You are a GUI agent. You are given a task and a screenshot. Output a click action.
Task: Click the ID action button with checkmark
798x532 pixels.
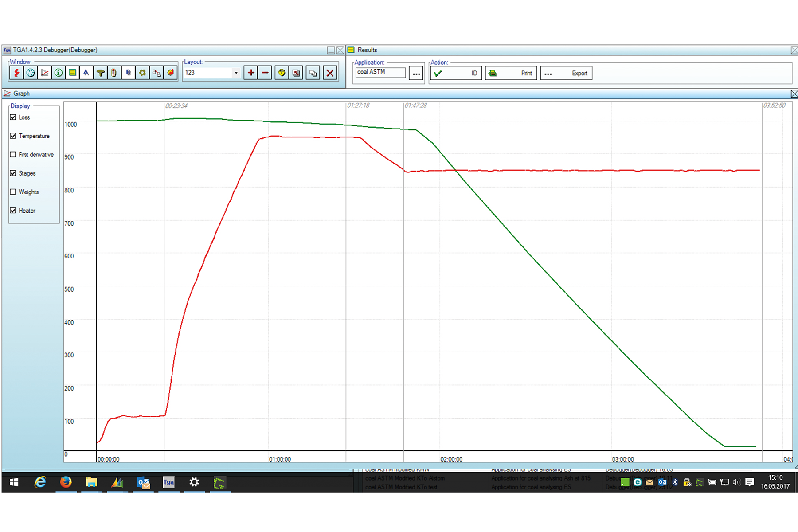456,73
